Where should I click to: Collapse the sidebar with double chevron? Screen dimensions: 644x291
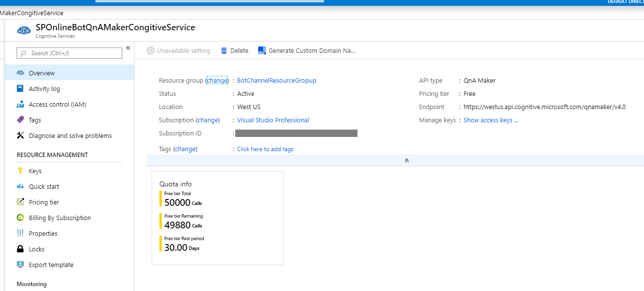point(128,47)
